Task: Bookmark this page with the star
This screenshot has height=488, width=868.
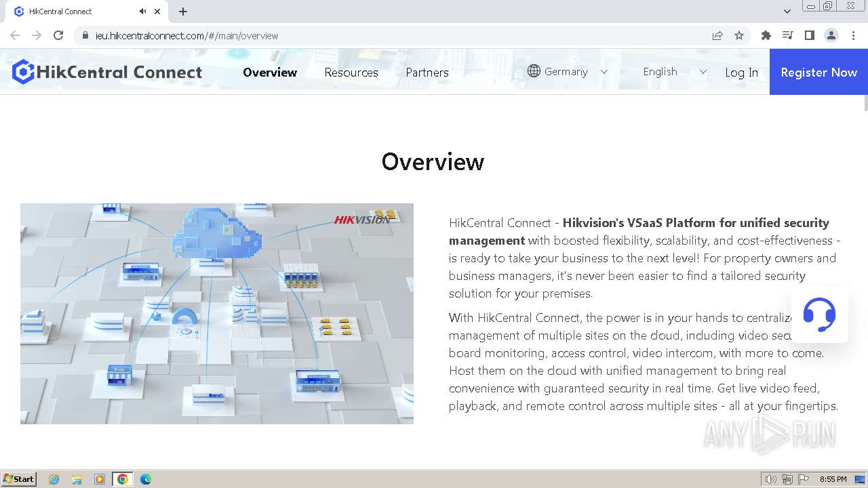Action: 739,35
